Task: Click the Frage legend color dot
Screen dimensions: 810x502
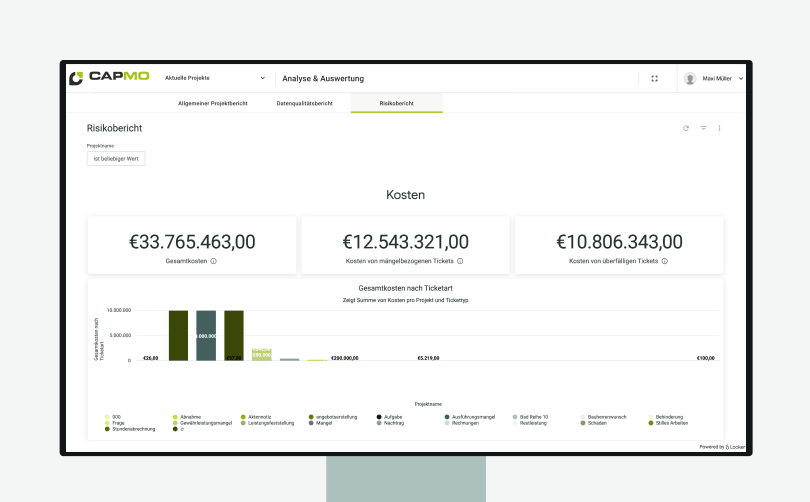Action: point(107,423)
